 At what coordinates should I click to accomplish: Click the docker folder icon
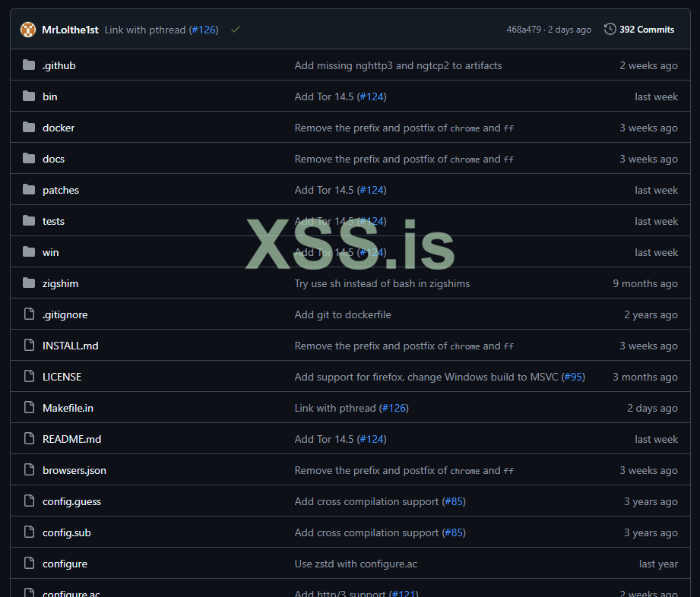tap(29, 128)
